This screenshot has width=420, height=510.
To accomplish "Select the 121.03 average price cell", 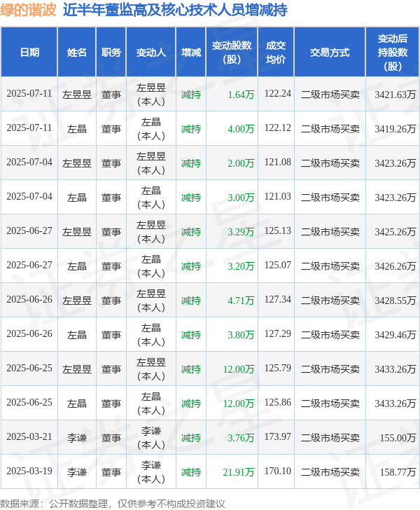I will pos(278,196).
